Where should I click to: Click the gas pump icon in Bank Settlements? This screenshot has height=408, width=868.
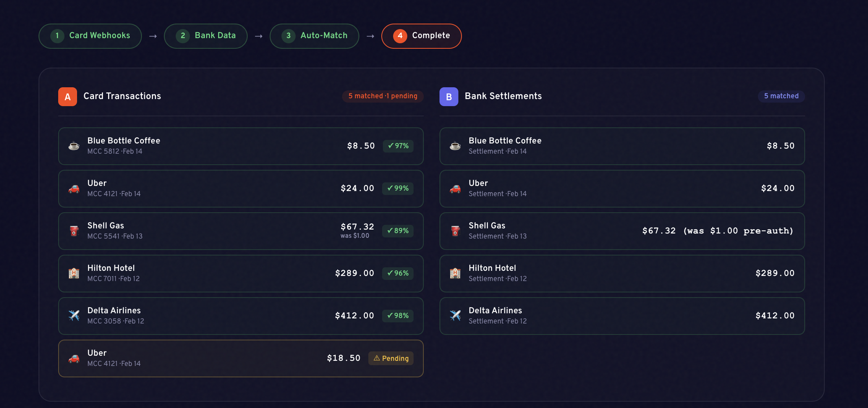coord(455,231)
